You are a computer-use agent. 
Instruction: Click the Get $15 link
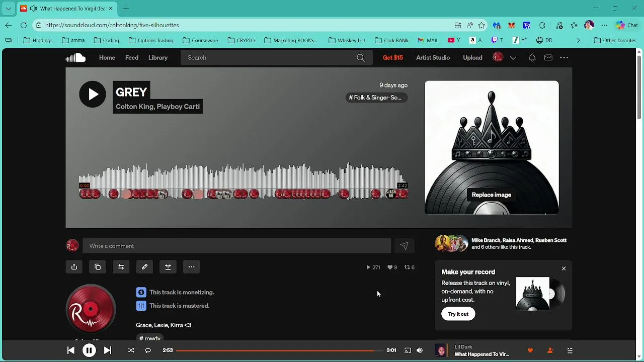tap(393, 58)
